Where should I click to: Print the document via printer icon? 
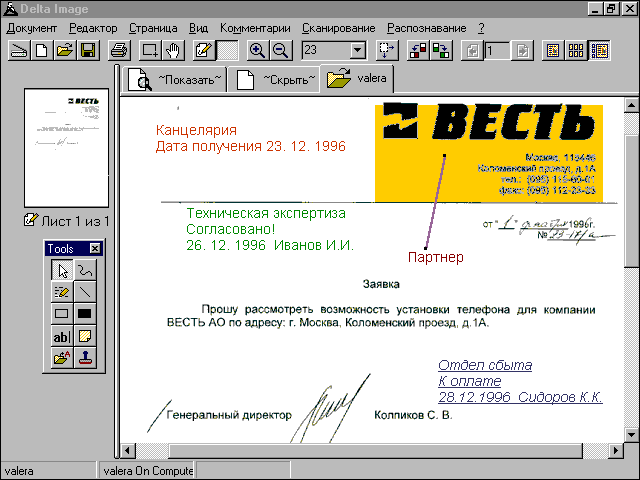pyautogui.click(x=119, y=51)
